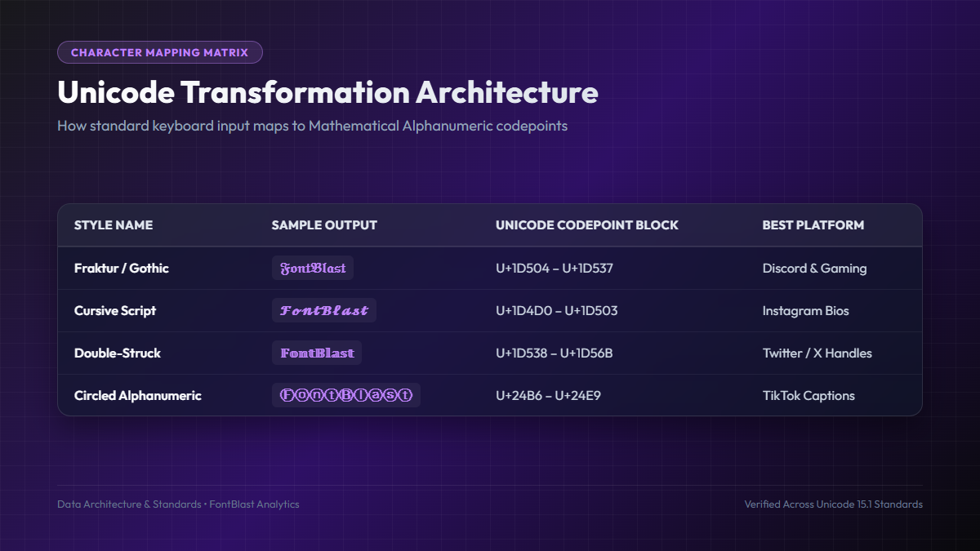This screenshot has width=980, height=551.
Task: Select the codepoint range "U+1D504 – U+1D537"
Action: coord(555,268)
